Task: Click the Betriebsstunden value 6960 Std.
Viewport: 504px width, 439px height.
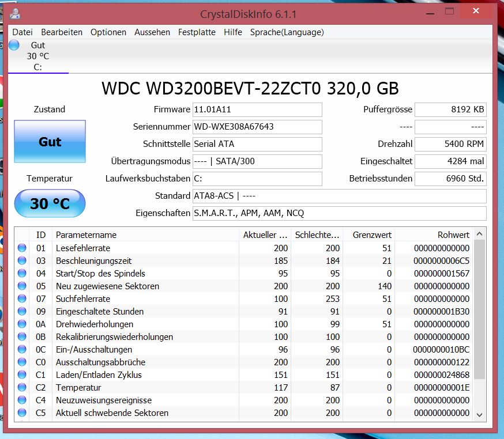Action: [x=450, y=179]
